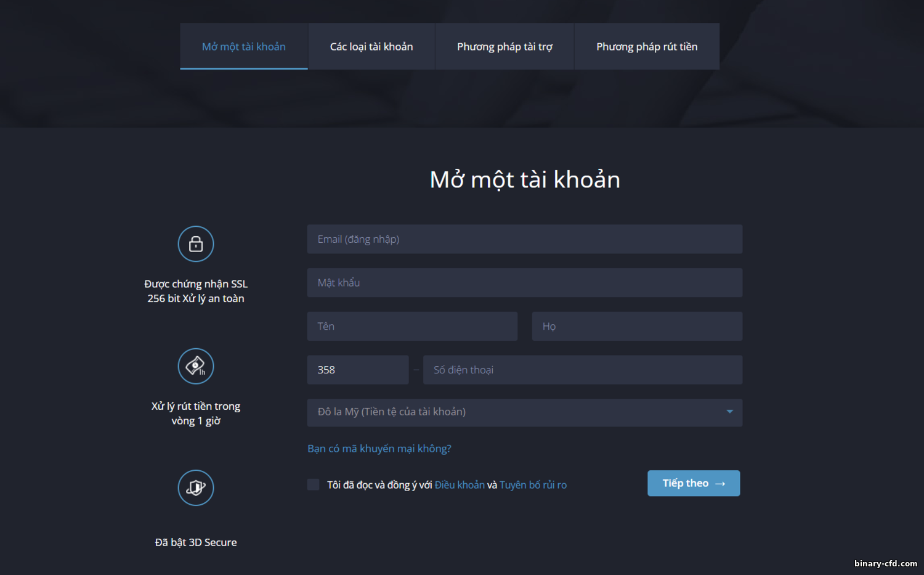Screen dimensions: 924x575
Task: Click 'Xử lý rút tiền trong vòng 1 giờ' text
Action: click(x=196, y=414)
